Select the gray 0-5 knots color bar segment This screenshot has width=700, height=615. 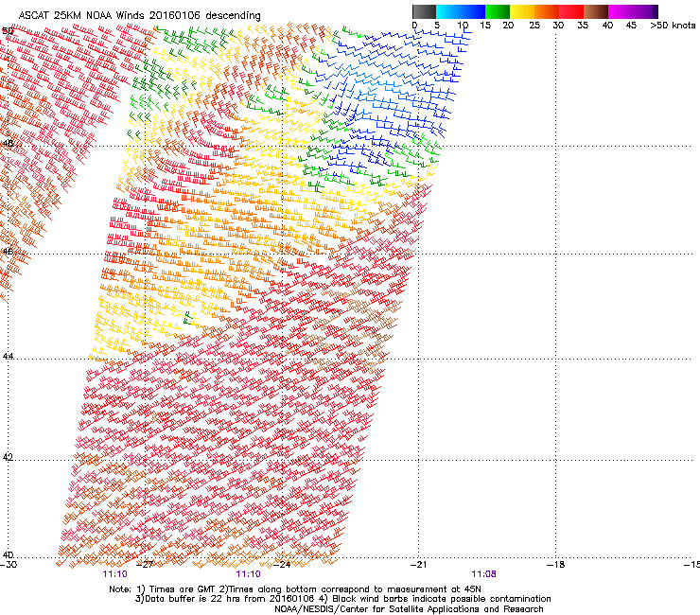[x=424, y=11]
